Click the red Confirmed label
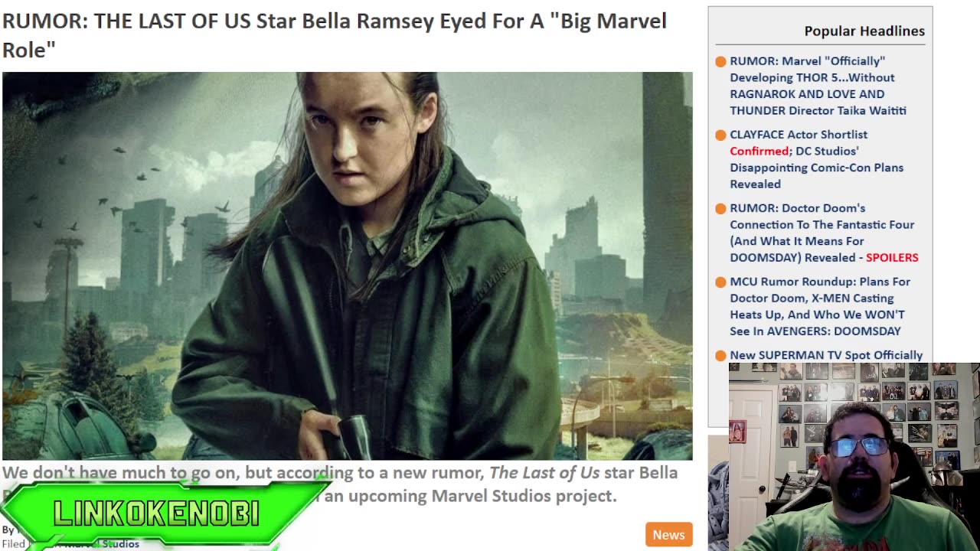Image resolution: width=980 pixels, height=551 pixels. (x=759, y=152)
